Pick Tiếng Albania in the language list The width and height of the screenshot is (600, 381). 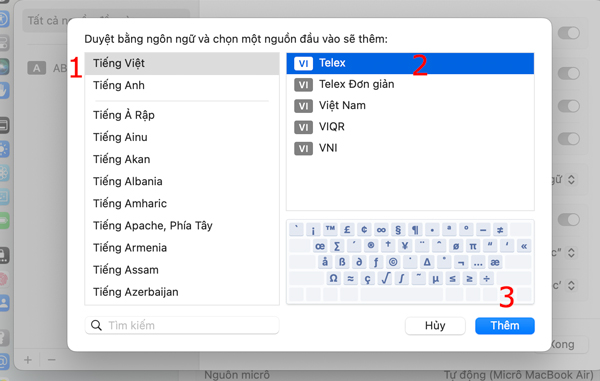(182, 181)
